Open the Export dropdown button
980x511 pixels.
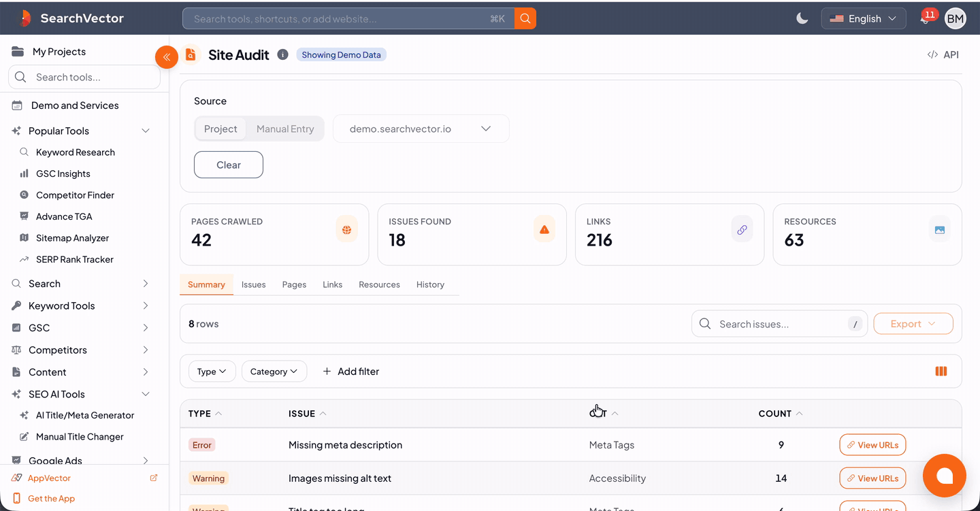pos(913,324)
